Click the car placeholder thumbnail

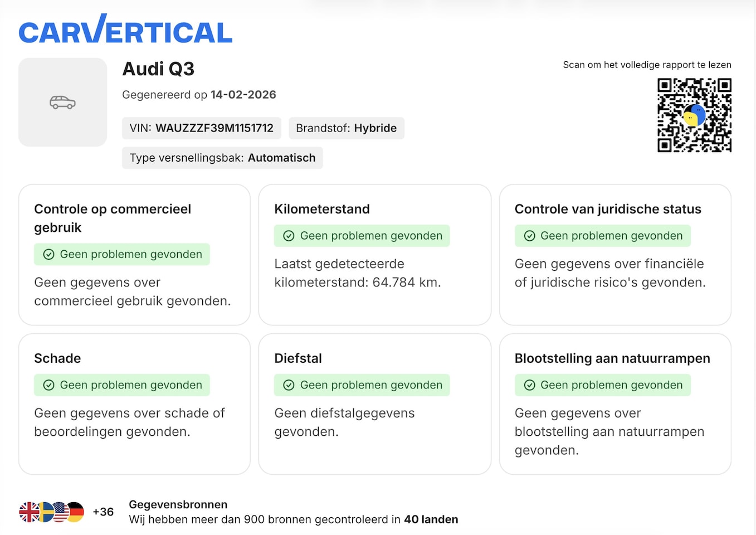click(62, 103)
